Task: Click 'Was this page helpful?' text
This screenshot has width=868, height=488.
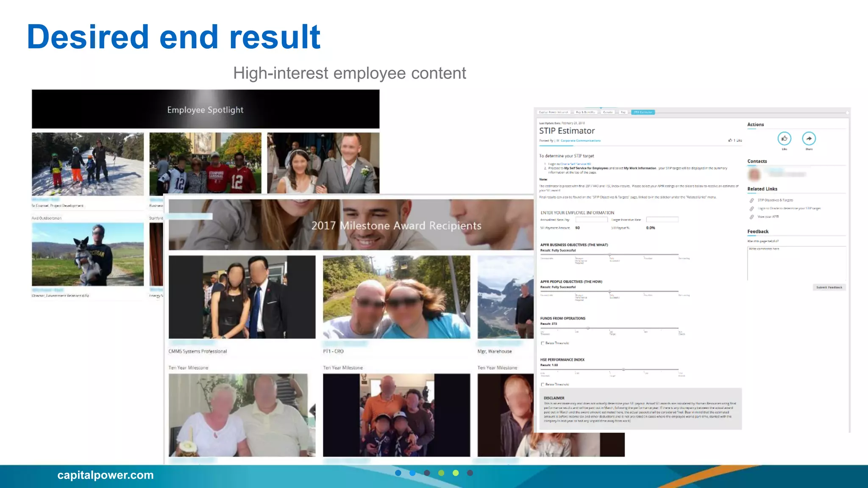Action: click(x=763, y=241)
